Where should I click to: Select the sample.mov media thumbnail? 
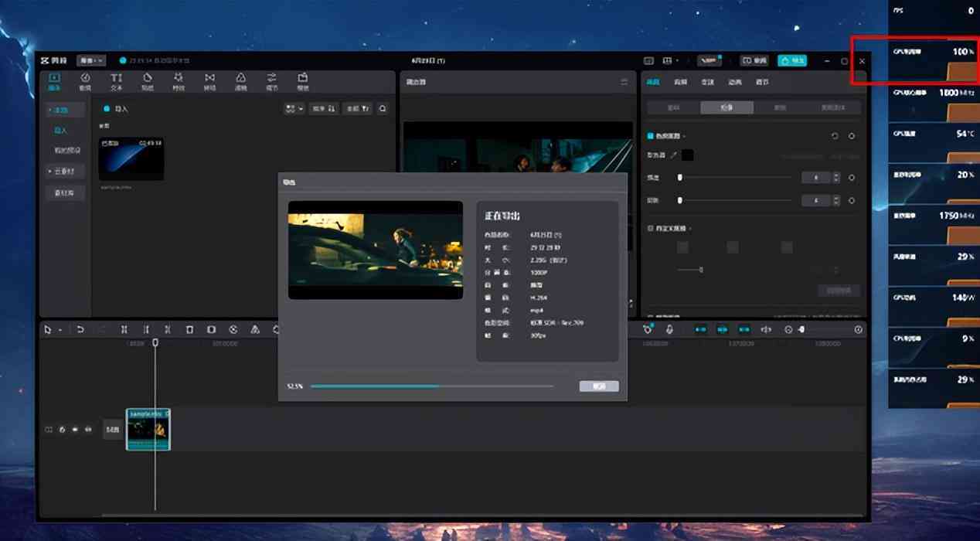click(131, 158)
